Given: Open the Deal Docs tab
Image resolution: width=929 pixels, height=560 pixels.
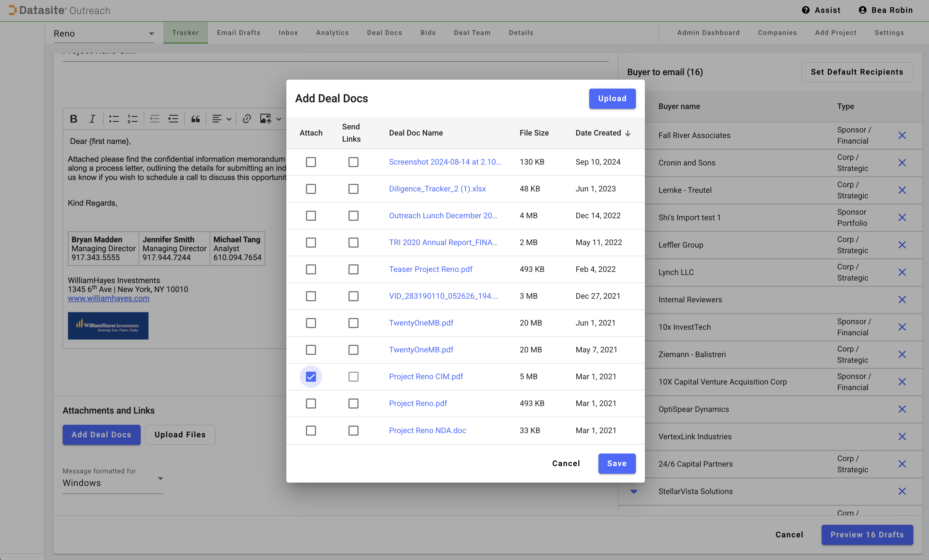Looking at the screenshot, I should click(384, 33).
